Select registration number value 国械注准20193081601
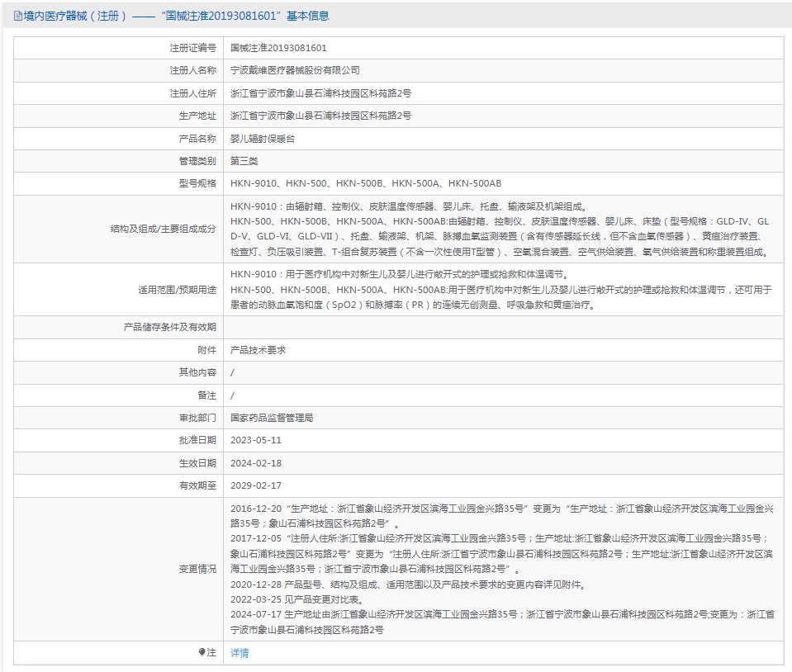792x672 pixels. (x=278, y=48)
